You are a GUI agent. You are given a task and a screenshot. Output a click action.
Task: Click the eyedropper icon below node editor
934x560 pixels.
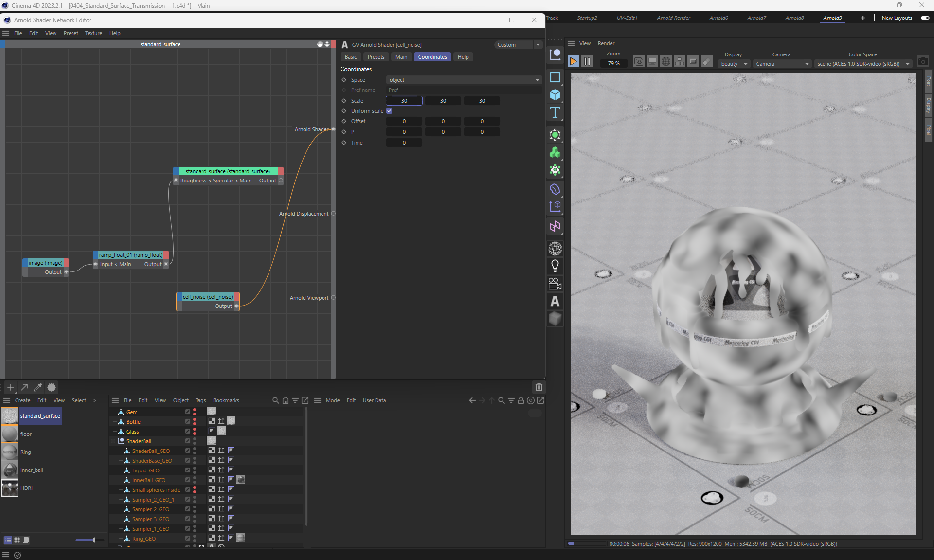(x=38, y=387)
